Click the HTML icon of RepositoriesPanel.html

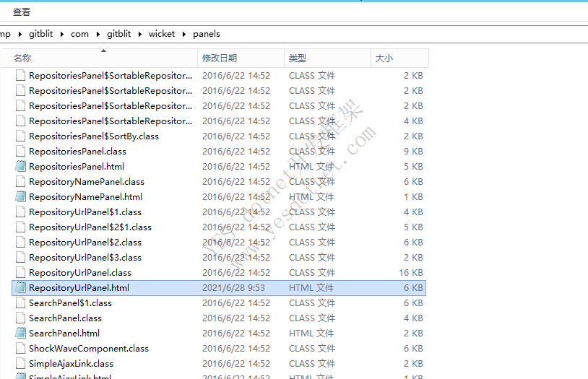21,167
